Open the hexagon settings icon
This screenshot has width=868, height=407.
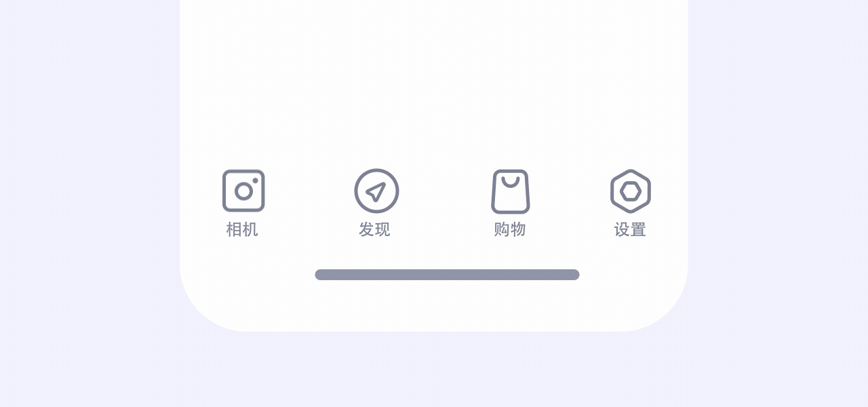tap(631, 191)
